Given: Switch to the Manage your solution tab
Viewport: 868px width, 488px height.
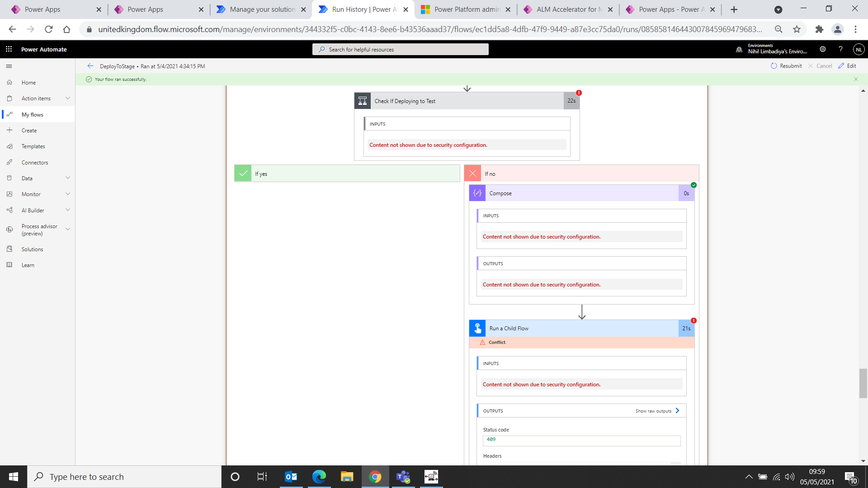Looking at the screenshot, I should coord(261,9).
